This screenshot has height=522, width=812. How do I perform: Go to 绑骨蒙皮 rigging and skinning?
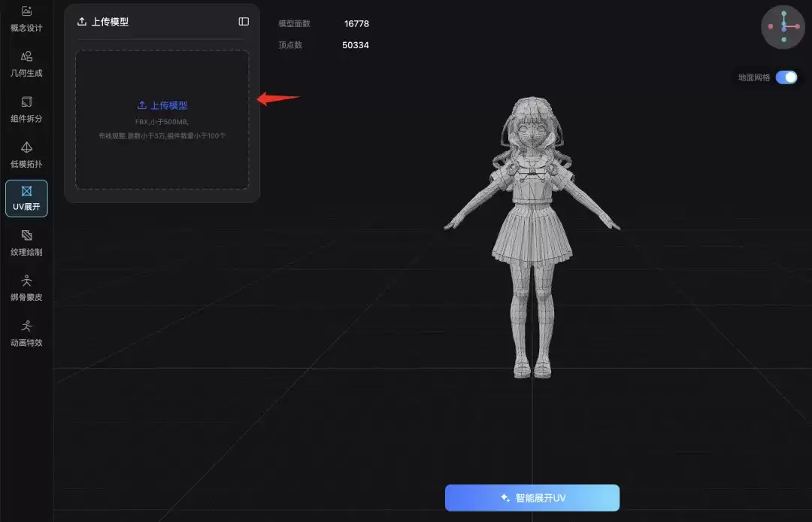click(x=26, y=288)
